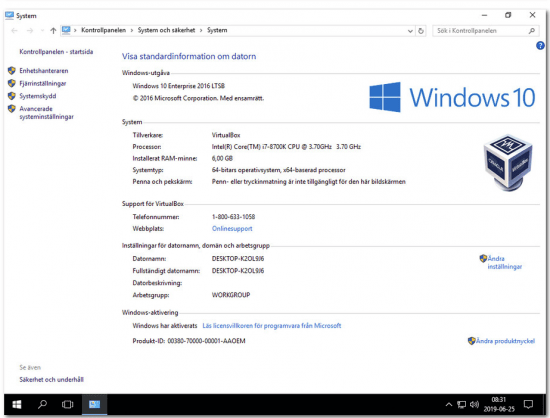Image resolution: width=550 pixels, height=418 pixels.
Task: Open Läs licensvillkoren för programvara link
Action: (271, 326)
